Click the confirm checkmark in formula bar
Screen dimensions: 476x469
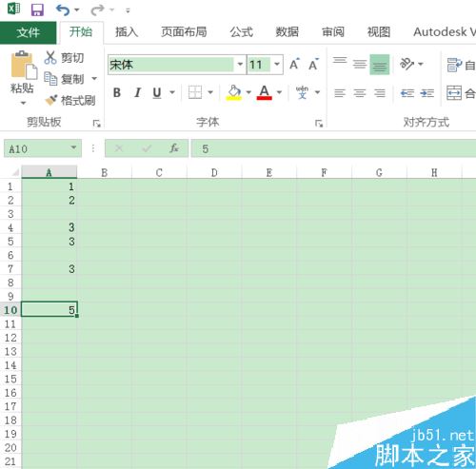[x=147, y=148]
